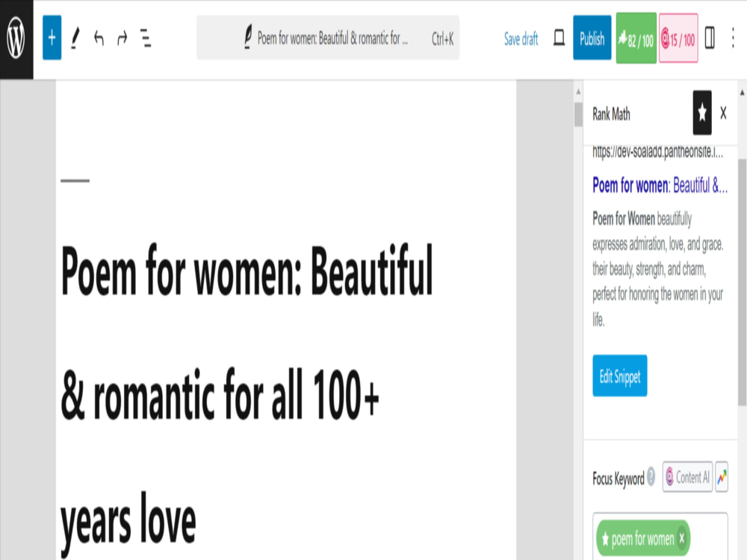Click the Rank Math sidebar scrollbar thumb
Image resolution: width=747 pixels, height=560 pixels.
[x=743, y=282]
